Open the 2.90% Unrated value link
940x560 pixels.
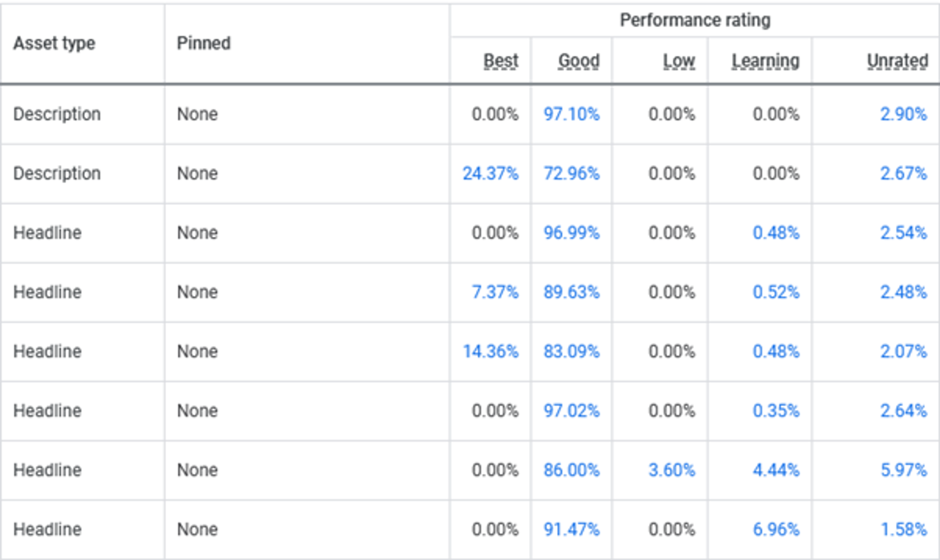coord(904,114)
